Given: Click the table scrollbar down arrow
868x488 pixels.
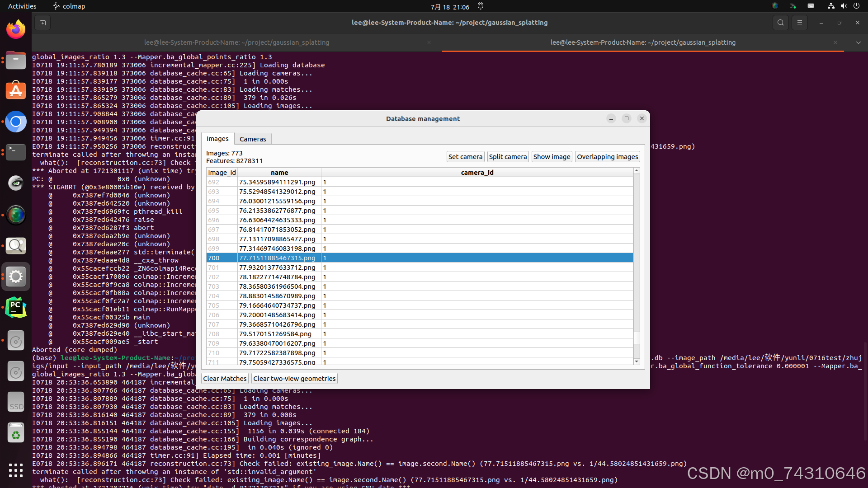Looking at the screenshot, I should [x=637, y=361].
